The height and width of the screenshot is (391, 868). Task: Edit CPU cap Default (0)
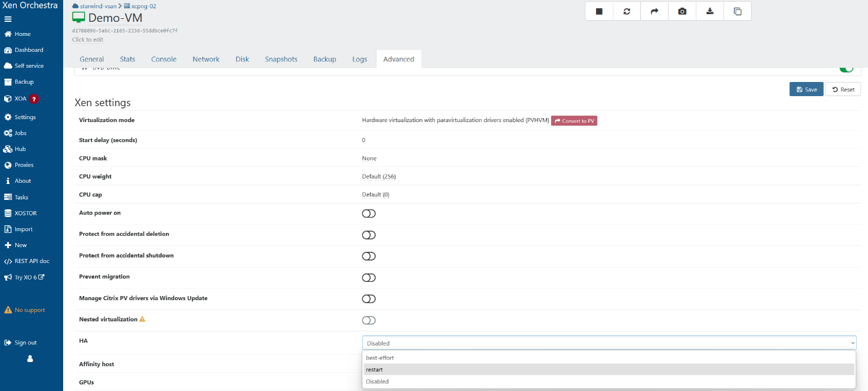[x=375, y=195]
